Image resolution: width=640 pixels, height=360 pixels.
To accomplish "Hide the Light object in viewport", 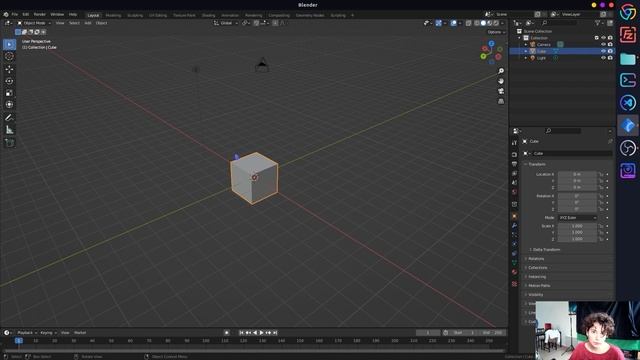I will 603,58.
